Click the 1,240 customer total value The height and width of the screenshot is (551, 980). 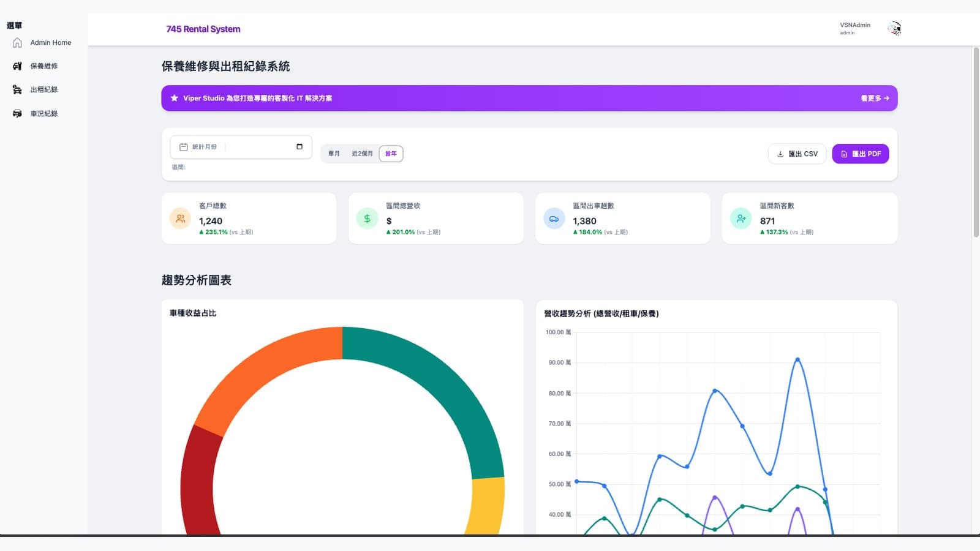pos(211,221)
